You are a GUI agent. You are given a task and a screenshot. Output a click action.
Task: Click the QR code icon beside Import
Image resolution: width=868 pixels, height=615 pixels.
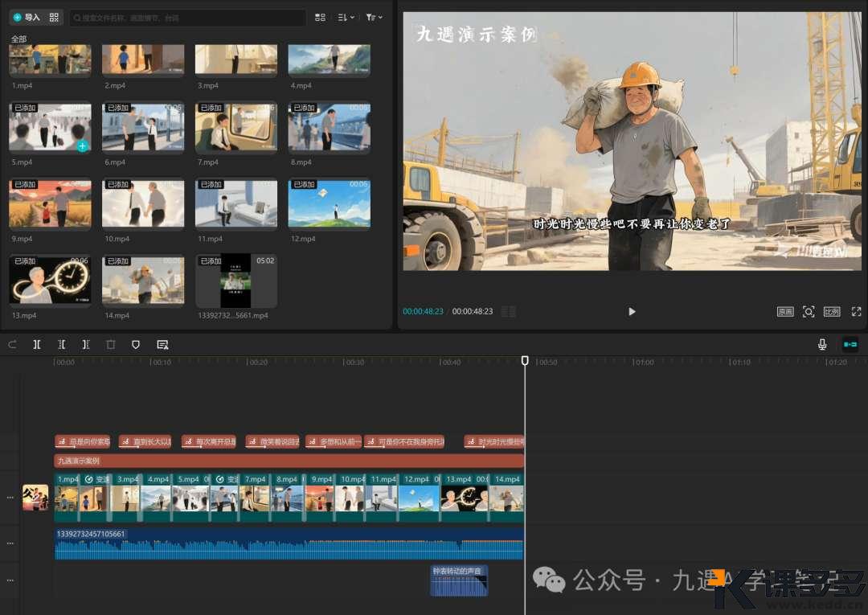pos(55,17)
